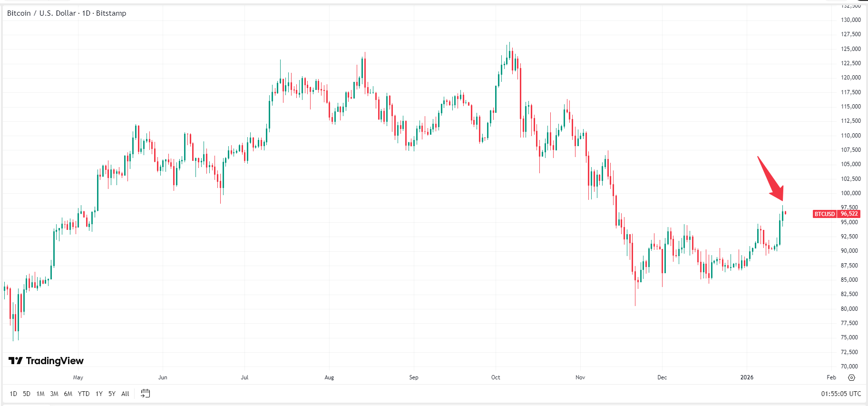Screen dimensions: 868x406
Task: Switch to the 6M range tab
Action: click(68, 394)
